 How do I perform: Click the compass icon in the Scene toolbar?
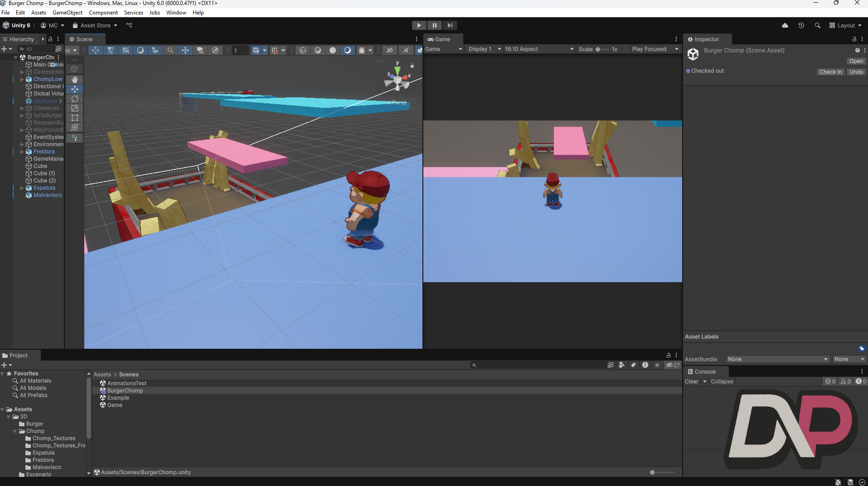(x=215, y=50)
